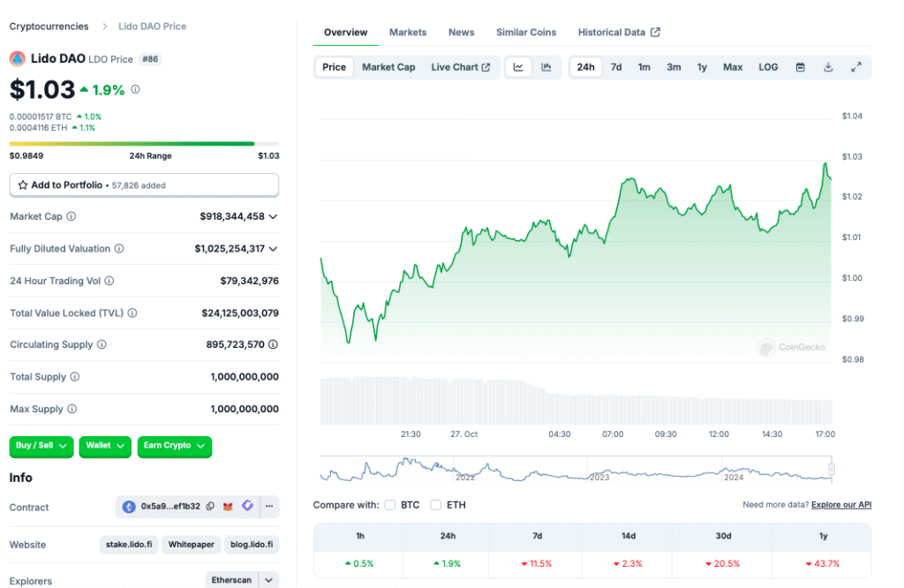The image size is (904, 588).
Task: Click the 1y -43.7% change cell
Action: pos(823,564)
